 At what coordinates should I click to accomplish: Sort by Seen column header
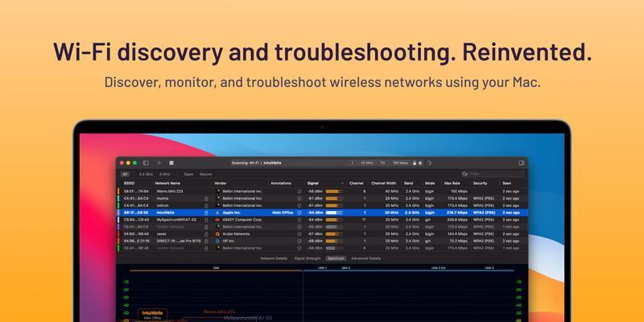click(507, 184)
